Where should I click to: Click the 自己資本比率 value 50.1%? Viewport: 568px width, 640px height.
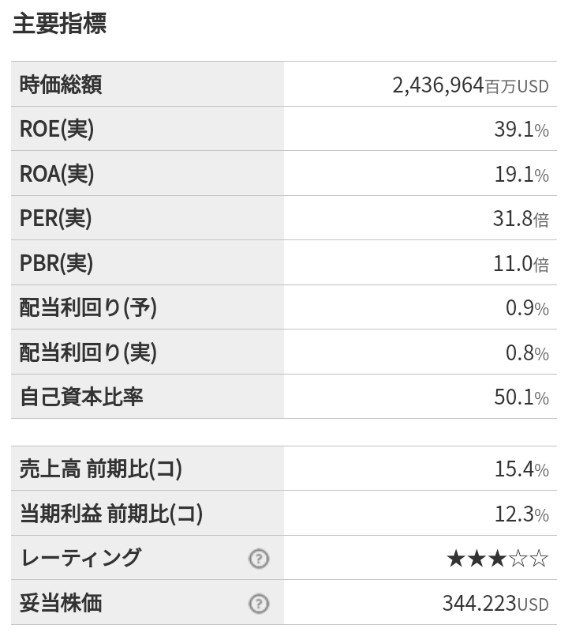521,397
